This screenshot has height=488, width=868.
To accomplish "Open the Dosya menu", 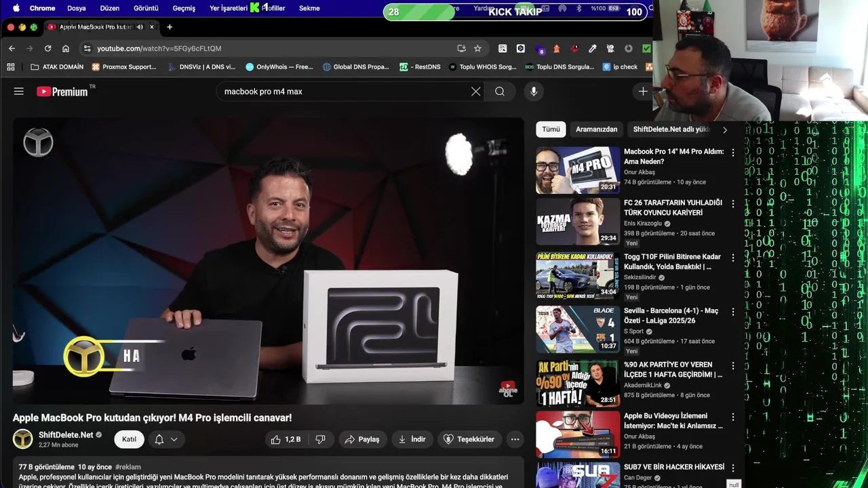I will click(x=77, y=8).
